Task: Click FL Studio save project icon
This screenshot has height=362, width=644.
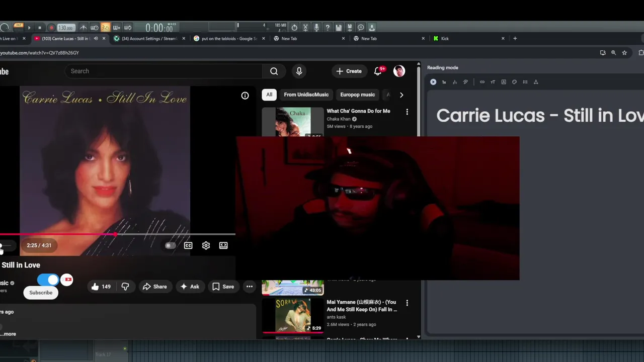Action: 339,28
